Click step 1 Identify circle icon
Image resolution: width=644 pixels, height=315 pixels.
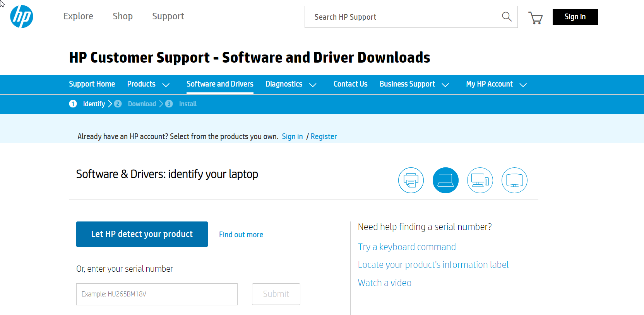[x=73, y=104]
